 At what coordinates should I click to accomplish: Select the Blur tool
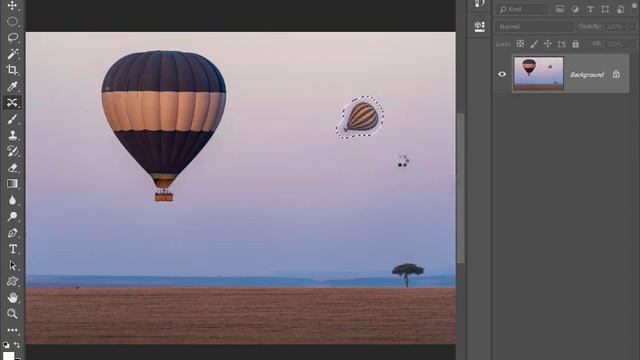click(12, 200)
